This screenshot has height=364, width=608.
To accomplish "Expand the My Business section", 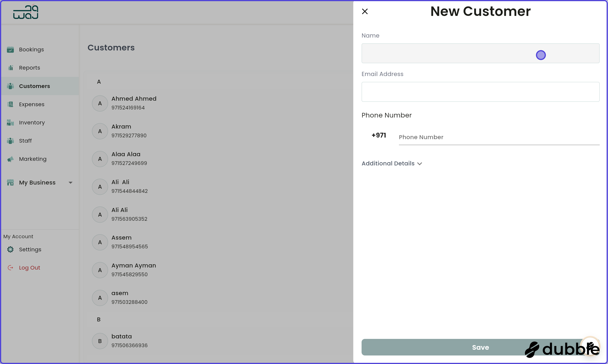I will click(71, 182).
